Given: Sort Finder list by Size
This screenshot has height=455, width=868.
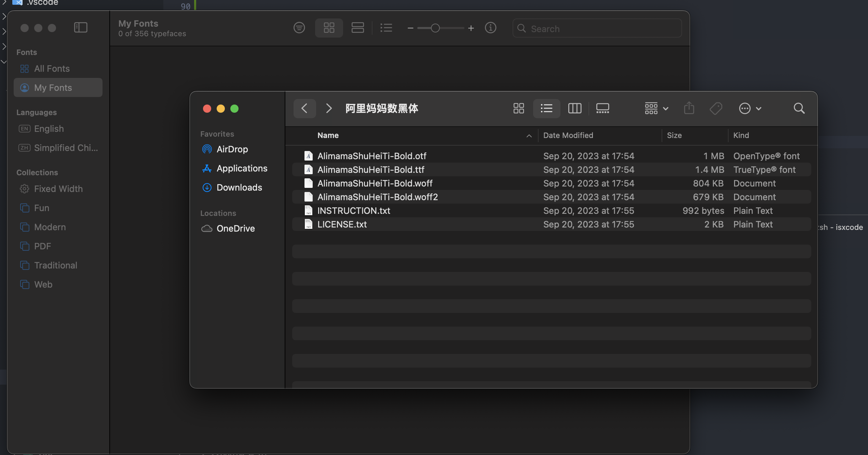Looking at the screenshot, I should tap(674, 136).
